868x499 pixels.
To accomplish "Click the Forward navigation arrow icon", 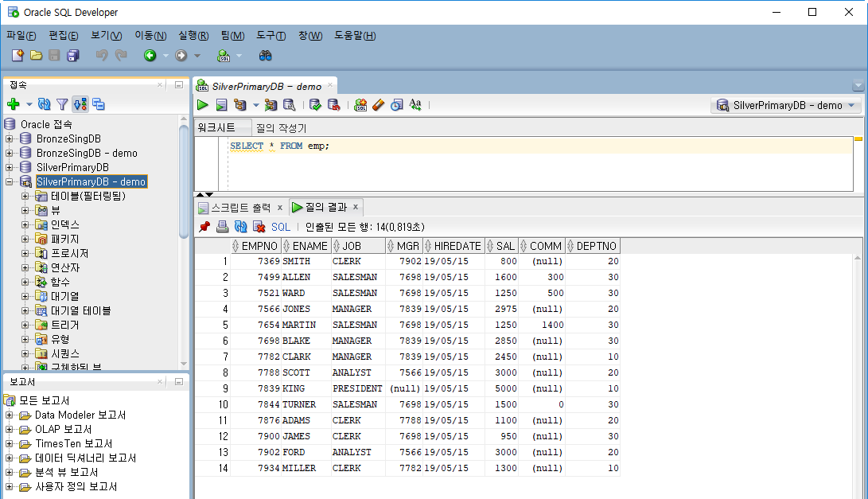I will pyautogui.click(x=181, y=56).
